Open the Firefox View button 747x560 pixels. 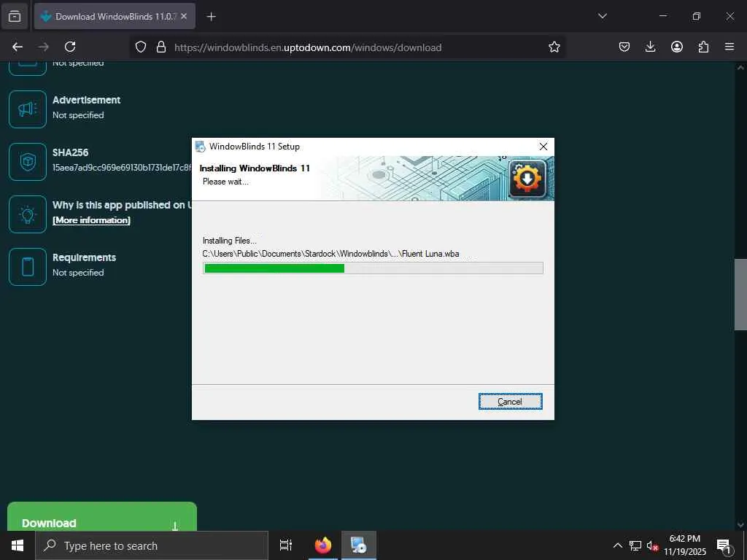coord(15,16)
